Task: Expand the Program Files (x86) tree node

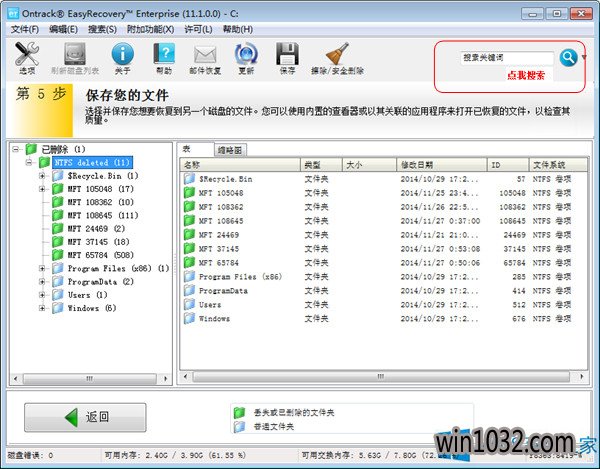Action: click(43, 268)
